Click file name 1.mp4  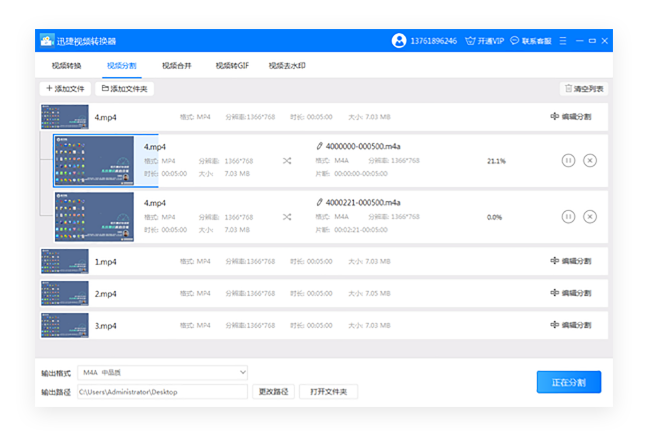(x=105, y=262)
